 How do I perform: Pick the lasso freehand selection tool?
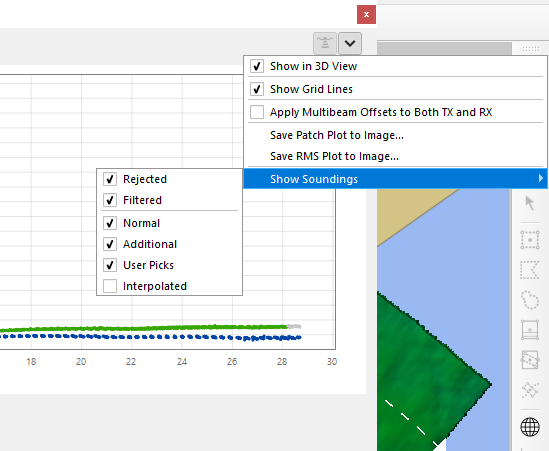pyautogui.click(x=530, y=300)
